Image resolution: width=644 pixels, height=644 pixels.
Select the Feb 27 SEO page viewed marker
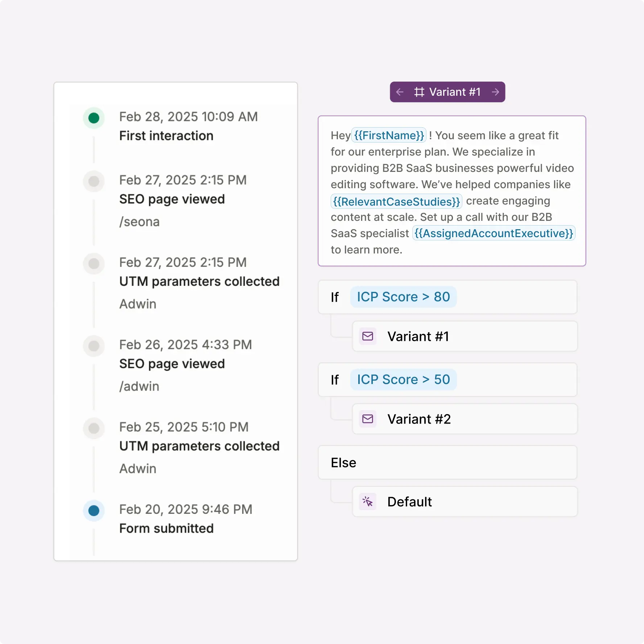tap(94, 181)
